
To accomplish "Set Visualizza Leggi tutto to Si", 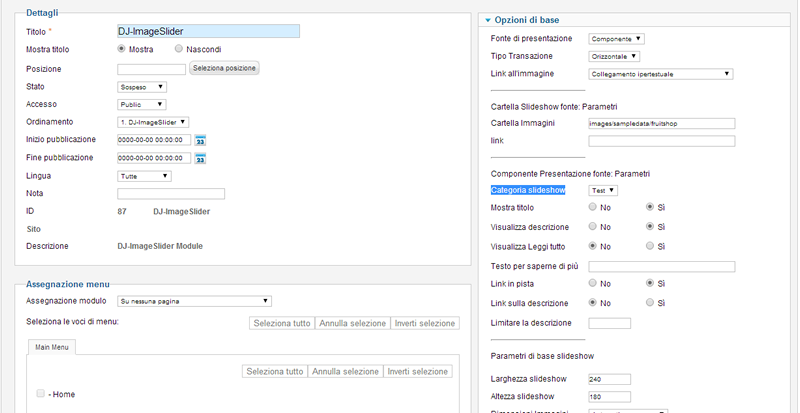I will click(x=649, y=246).
